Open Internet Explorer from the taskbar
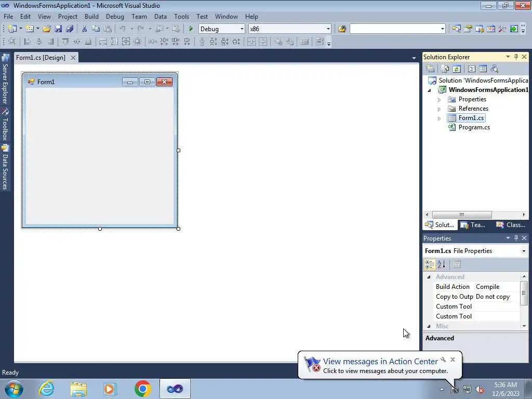 coord(46,389)
